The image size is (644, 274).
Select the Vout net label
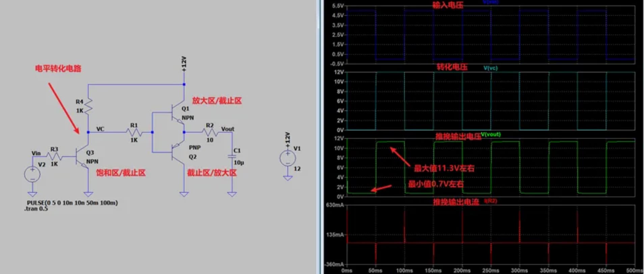click(x=227, y=129)
